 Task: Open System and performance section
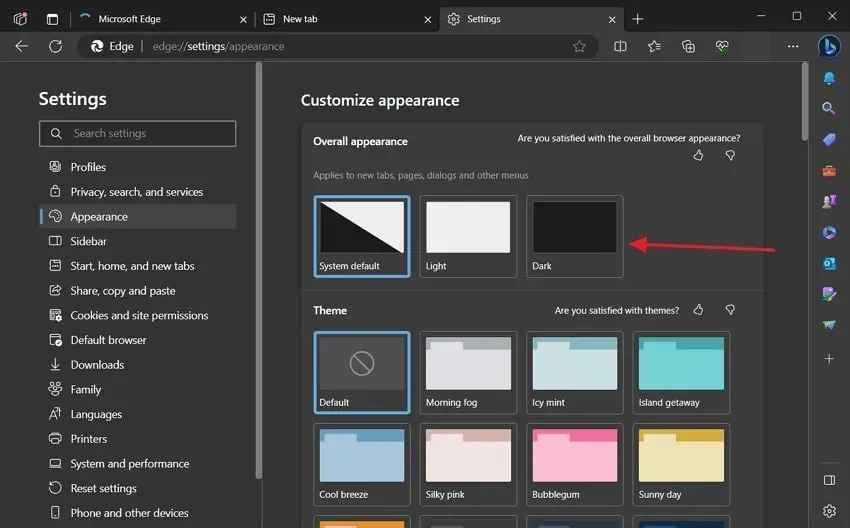tap(138, 463)
